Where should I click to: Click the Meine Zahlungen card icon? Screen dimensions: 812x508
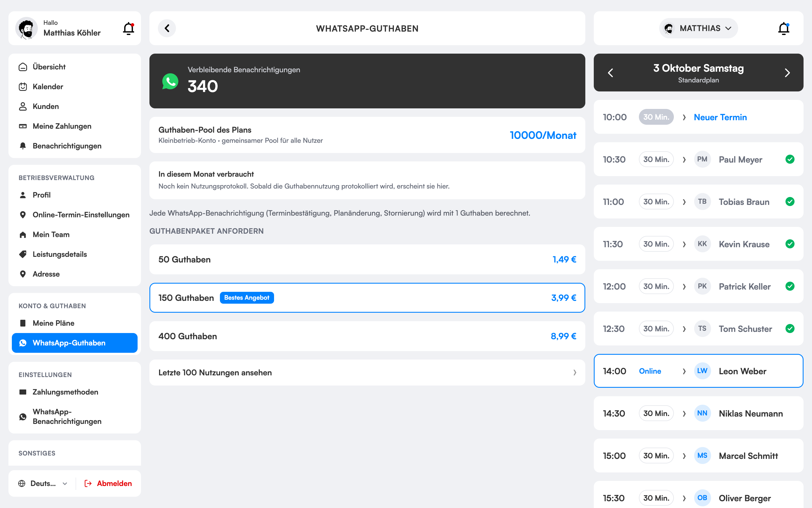[x=23, y=126]
